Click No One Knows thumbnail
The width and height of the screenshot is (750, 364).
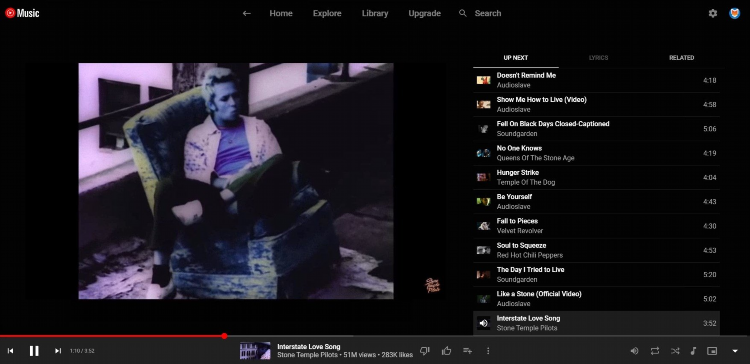pos(484,153)
